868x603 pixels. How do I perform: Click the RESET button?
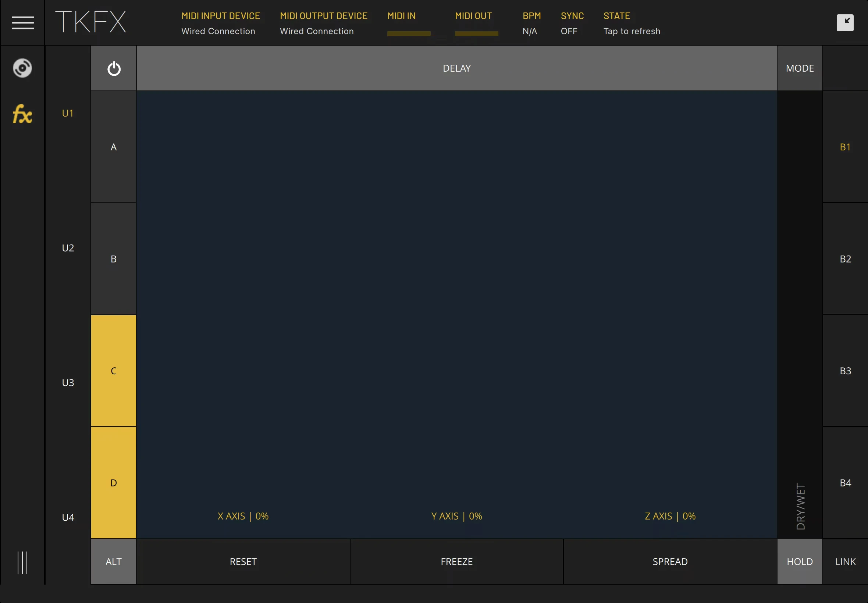[x=243, y=561]
